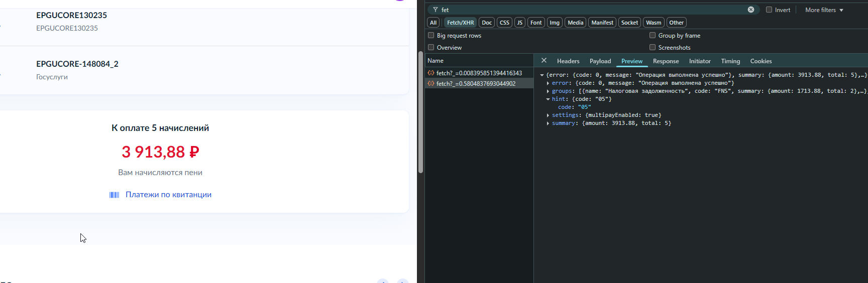Filter requests by JS
This screenshot has height=283, width=868.
pos(520,23)
